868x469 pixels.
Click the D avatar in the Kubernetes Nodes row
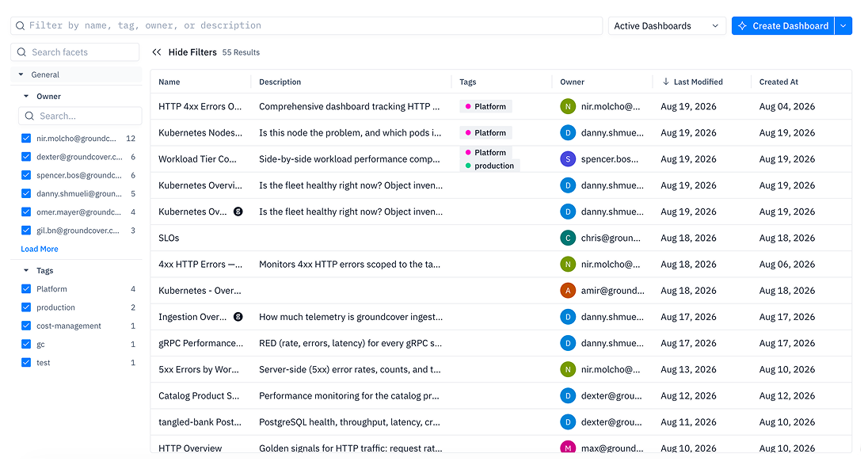(x=568, y=133)
